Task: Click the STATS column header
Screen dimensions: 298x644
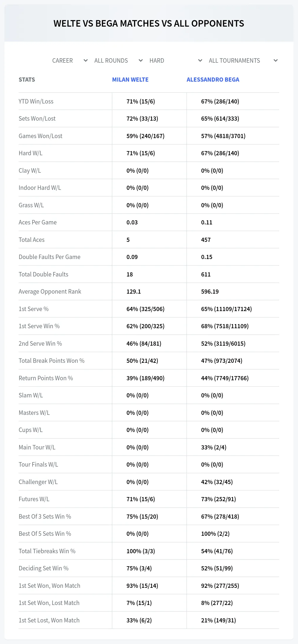Action: (x=27, y=80)
